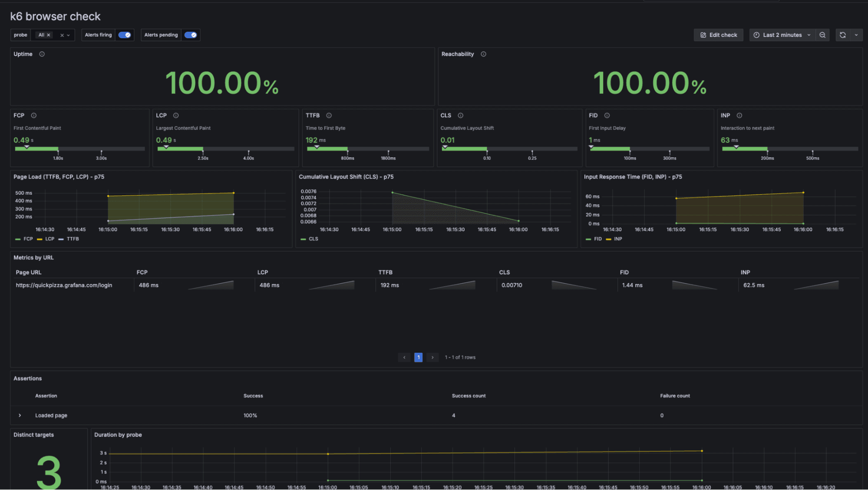
Task: Click the Edit check button
Action: (718, 35)
